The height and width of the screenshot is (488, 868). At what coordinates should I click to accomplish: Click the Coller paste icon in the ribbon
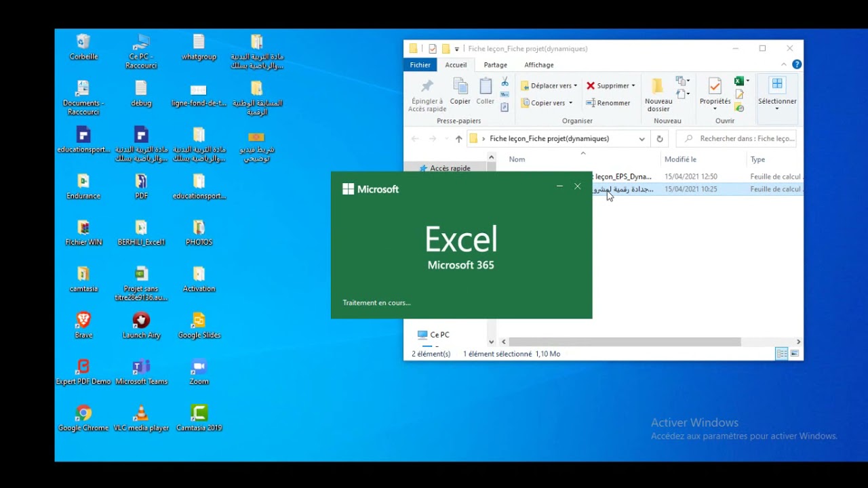(486, 91)
